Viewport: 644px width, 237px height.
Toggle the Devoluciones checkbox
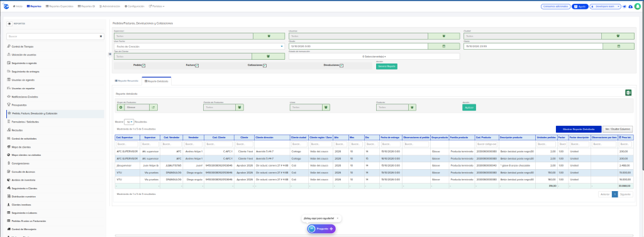click(341, 65)
